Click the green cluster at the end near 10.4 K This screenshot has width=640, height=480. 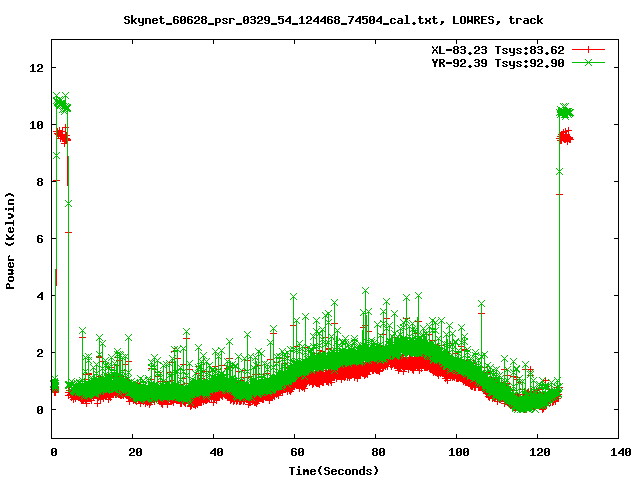[x=565, y=112]
